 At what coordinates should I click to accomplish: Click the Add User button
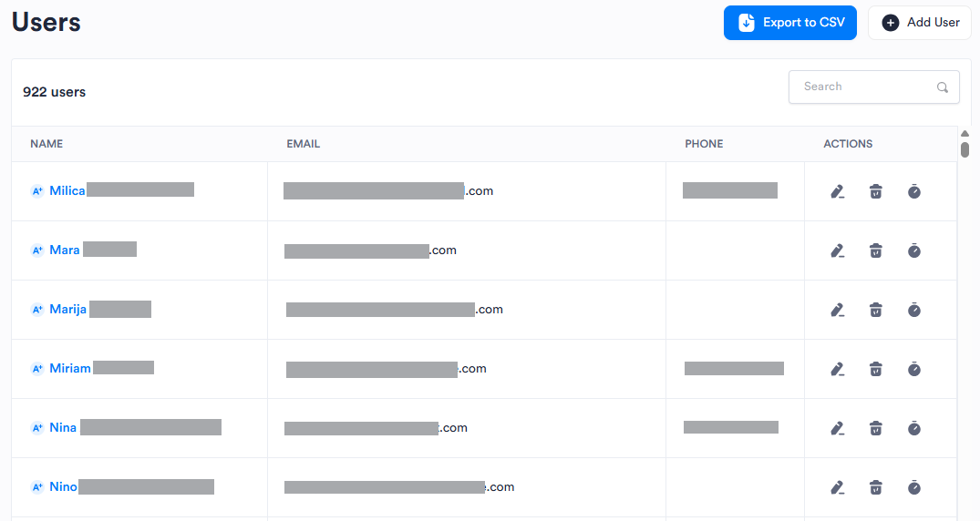(x=919, y=23)
